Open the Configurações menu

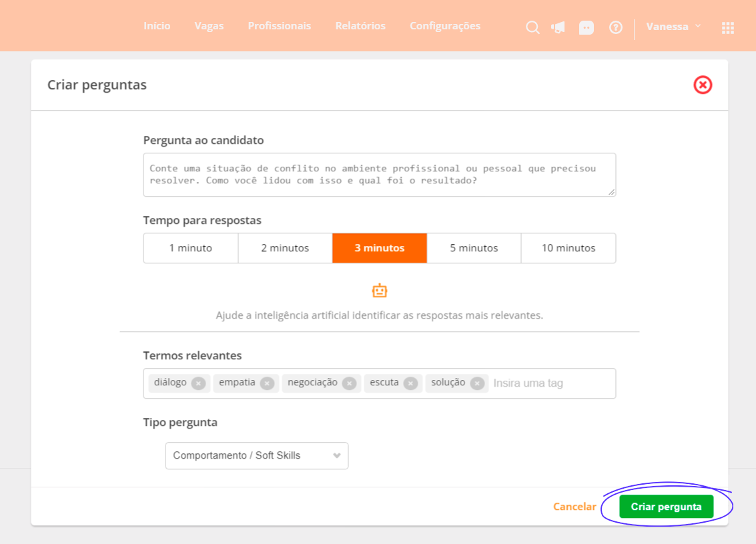(x=445, y=26)
